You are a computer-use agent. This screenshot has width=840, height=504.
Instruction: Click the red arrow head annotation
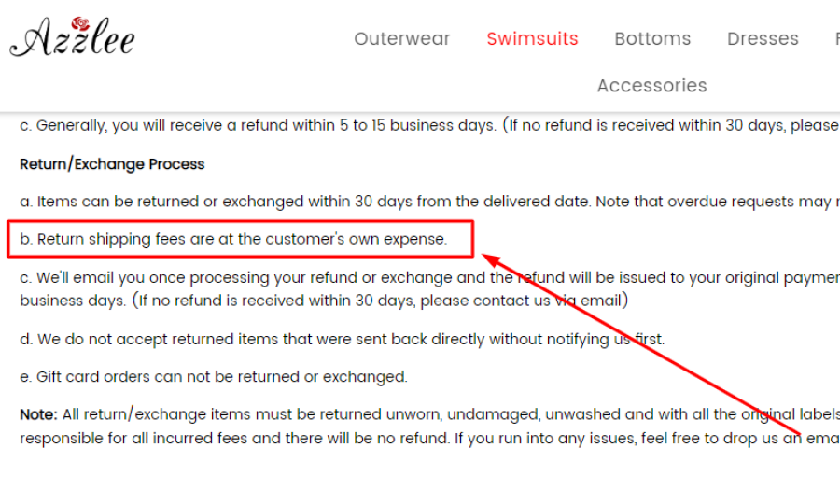pyautogui.click(x=492, y=259)
